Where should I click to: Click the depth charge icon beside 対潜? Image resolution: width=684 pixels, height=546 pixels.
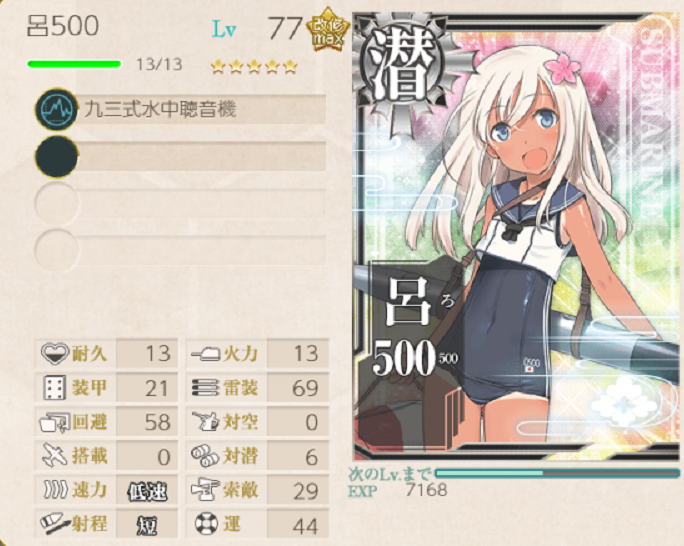coord(205,456)
